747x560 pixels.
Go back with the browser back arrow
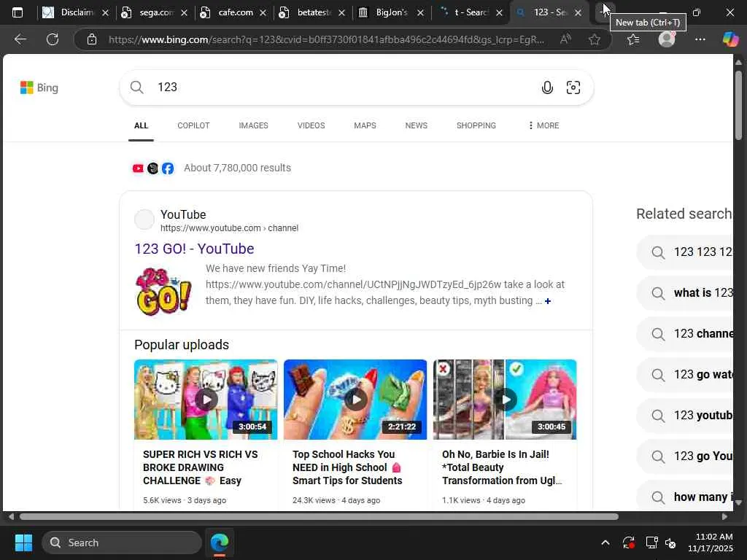[20, 39]
